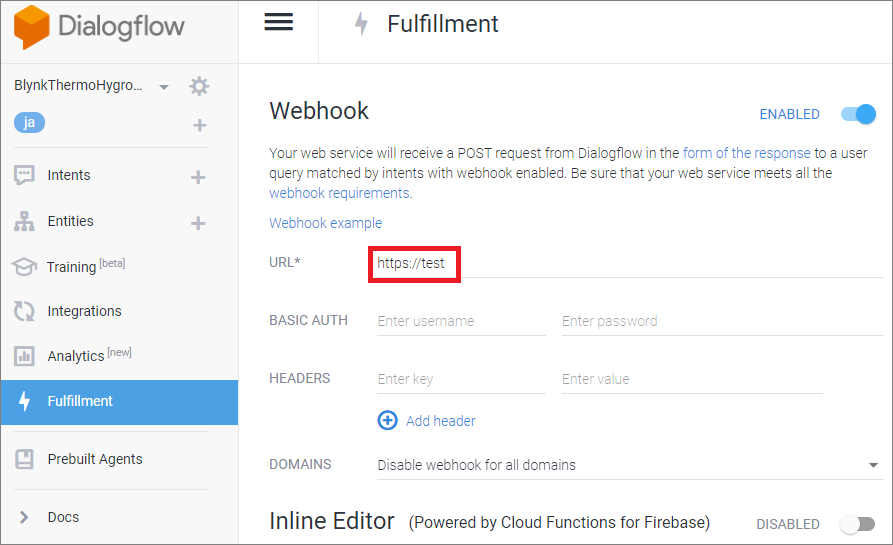Viewport: 893px width, 545px height.
Task: Create a new intent with plus icon
Action: pos(198,177)
